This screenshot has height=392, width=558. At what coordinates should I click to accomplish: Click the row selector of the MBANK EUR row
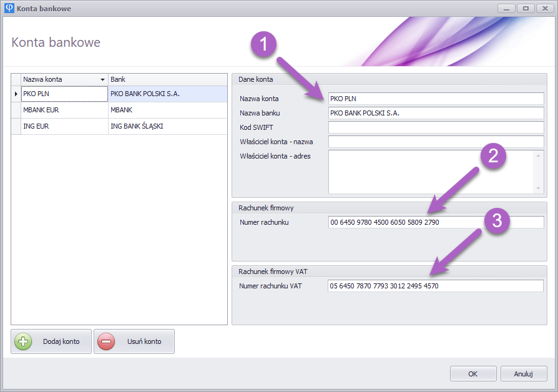[x=16, y=110]
